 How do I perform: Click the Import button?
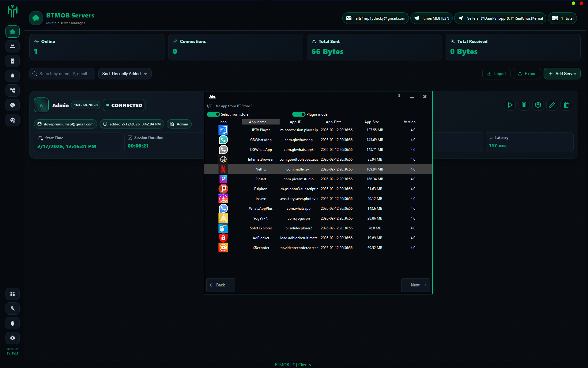[496, 74]
